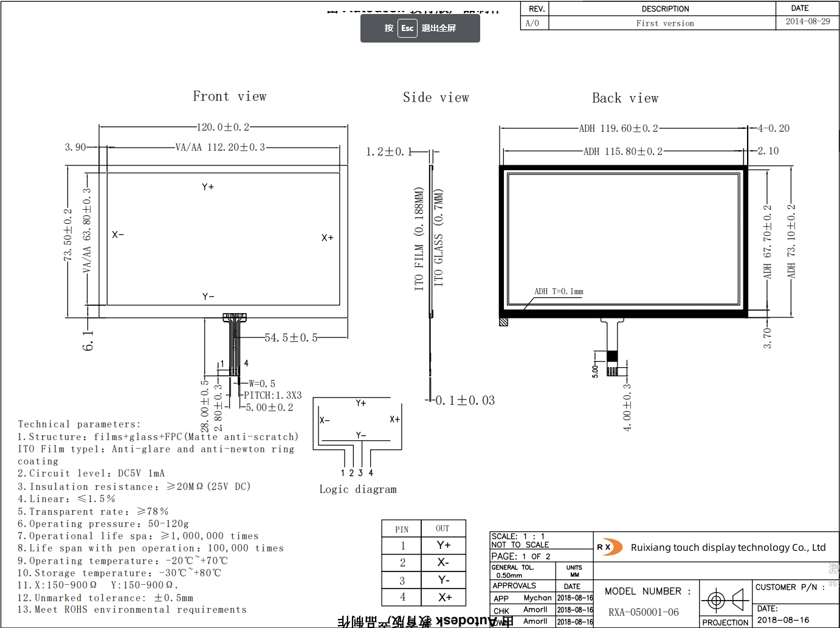840x628 pixels.
Task: Click the "3.70" dimension below back view
Action: (767, 338)
